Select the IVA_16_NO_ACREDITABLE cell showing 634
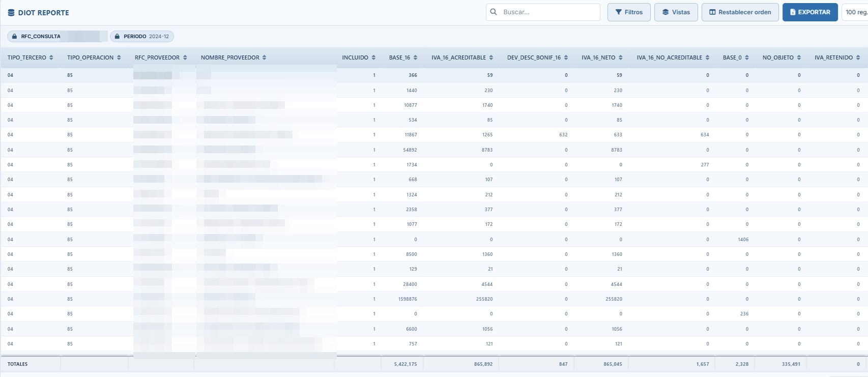The image size is (868, 377). [705, 135]
